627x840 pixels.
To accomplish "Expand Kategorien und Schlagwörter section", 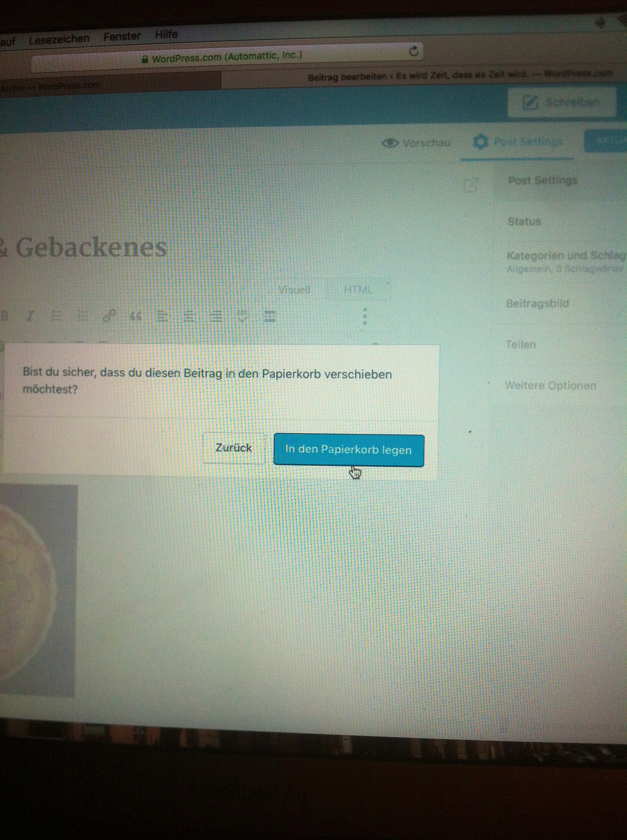I will (565, 256).
